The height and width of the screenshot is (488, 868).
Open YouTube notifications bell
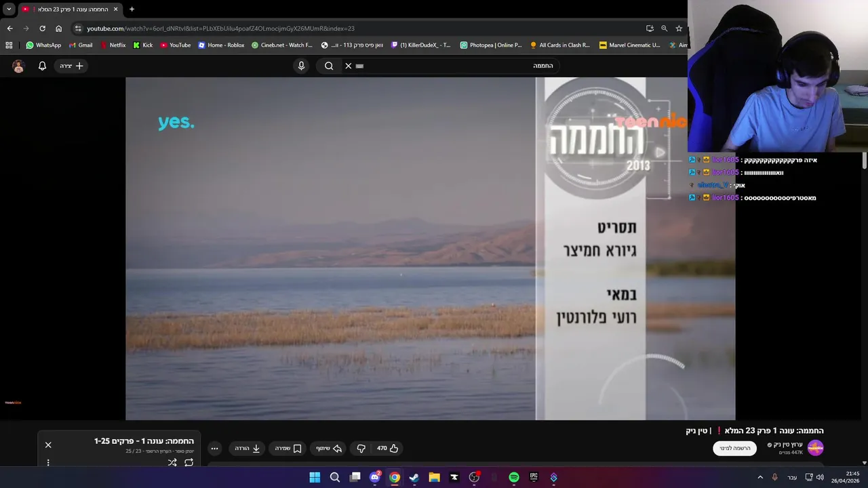42,66
